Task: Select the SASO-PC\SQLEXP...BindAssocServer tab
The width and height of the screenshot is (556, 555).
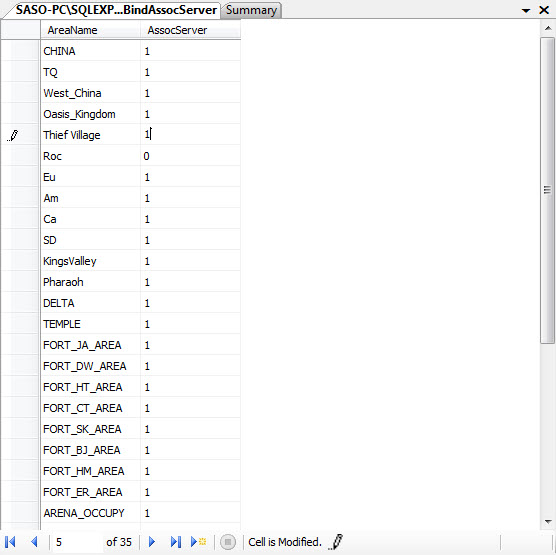Action: (x=116, y=10)
